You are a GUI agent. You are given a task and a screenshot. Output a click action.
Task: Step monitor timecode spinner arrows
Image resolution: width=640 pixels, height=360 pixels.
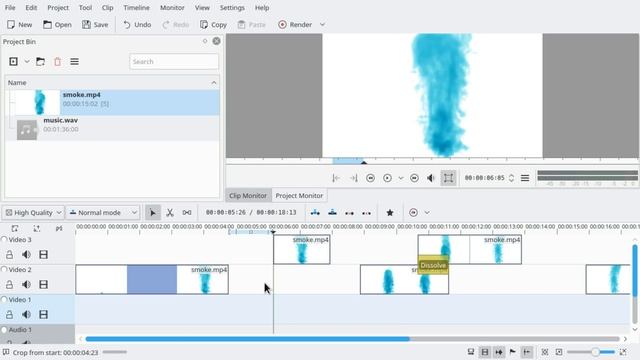511,178
